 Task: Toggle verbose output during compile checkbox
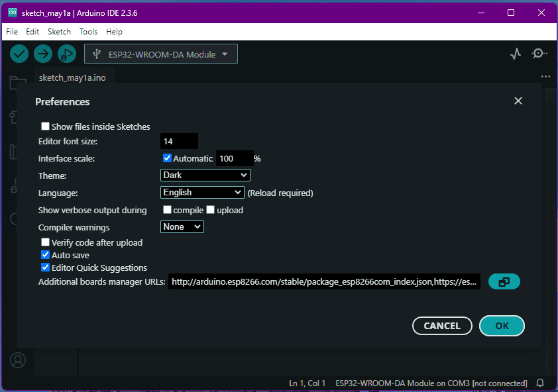tap(167, 210)
